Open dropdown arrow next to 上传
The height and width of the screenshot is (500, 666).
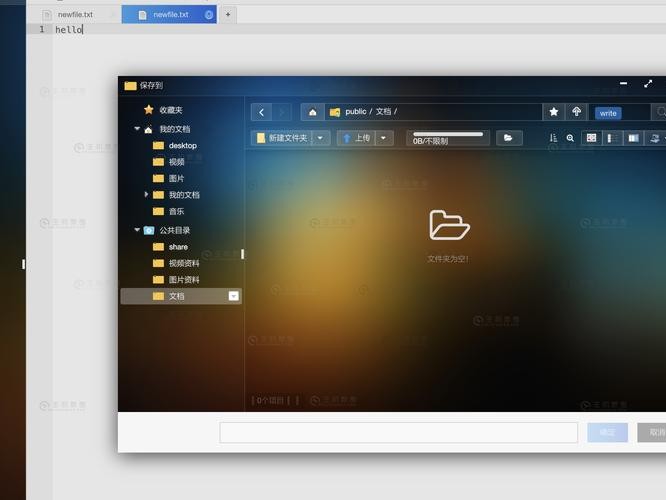[x=384, y=138]
